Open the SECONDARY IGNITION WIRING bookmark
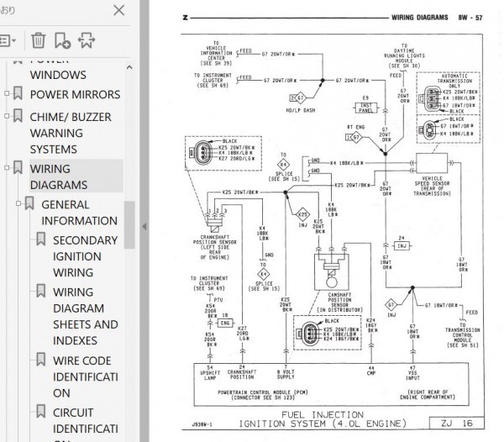The height and width of the screenshot is (442, 504). tap(85, 256)
